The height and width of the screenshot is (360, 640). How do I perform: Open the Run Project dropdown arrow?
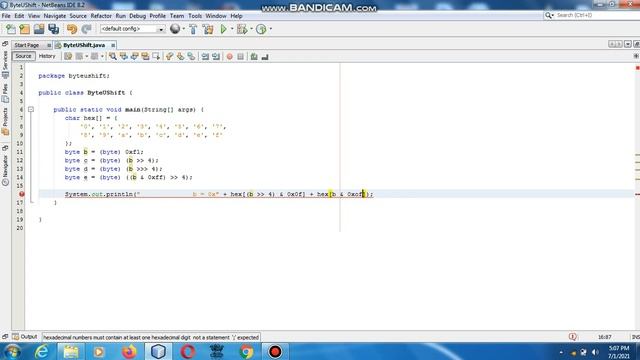pos(231,29)
